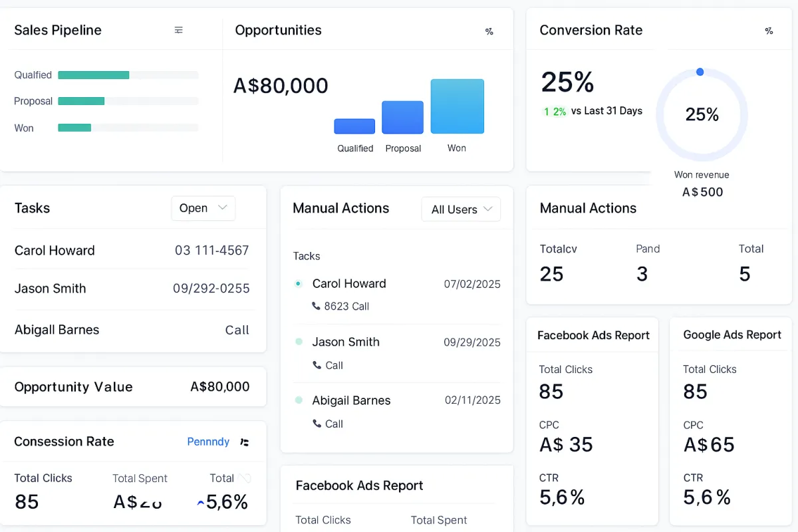This screenshot has width=798, height=532.
Task: Click Call on the Abigall Barnes task row
Action: click(x=237, y=330)
